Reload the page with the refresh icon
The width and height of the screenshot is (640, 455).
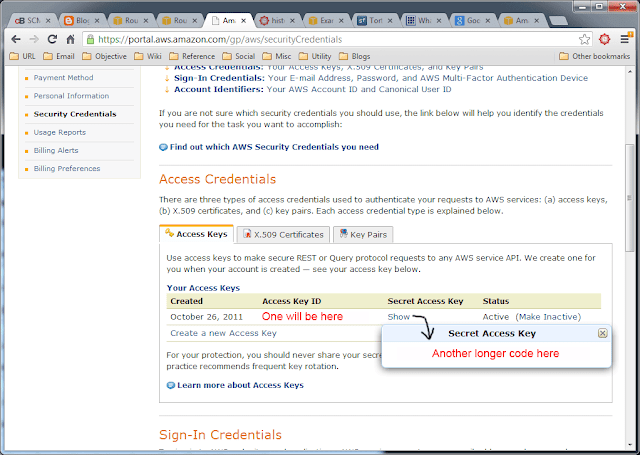pyautogui.click(x=52, y=39)
